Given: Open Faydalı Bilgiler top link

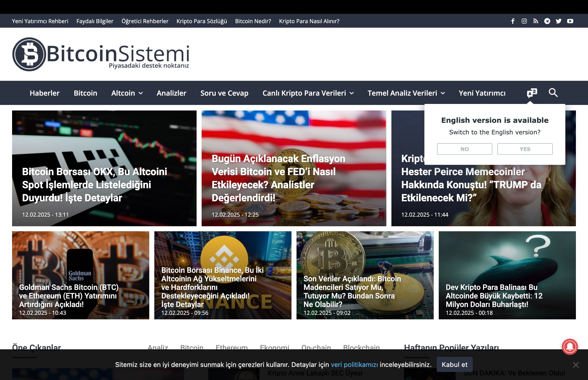Looking at the screenshot, I should tap(95, 21).
